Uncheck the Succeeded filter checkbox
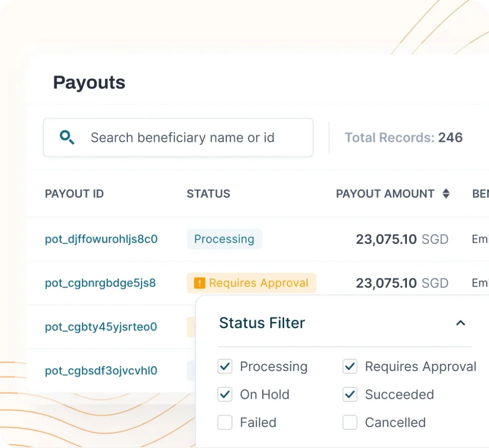Viewport: 489px width, 448px height. pyautogui.click(x=350, y=395)
